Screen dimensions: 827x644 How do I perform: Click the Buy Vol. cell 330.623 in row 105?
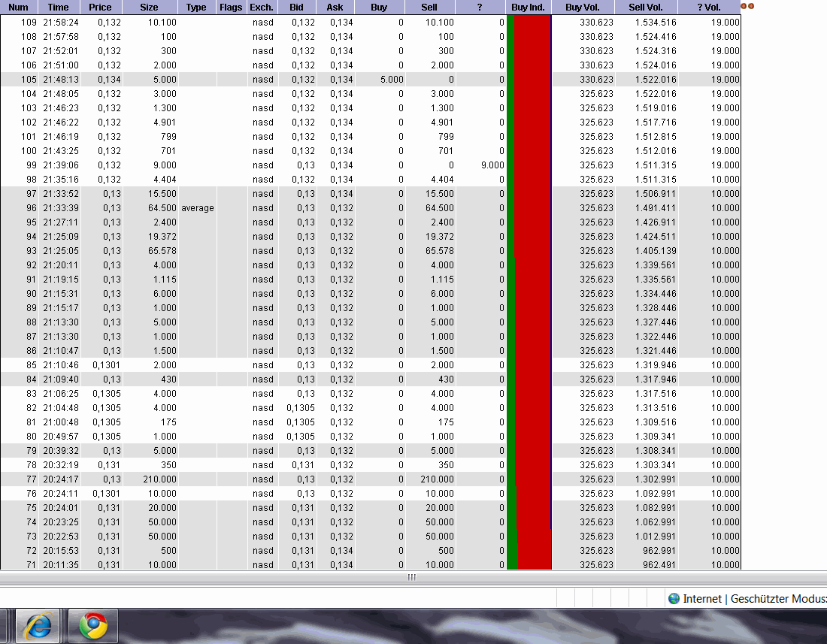(x=596, y=79)
